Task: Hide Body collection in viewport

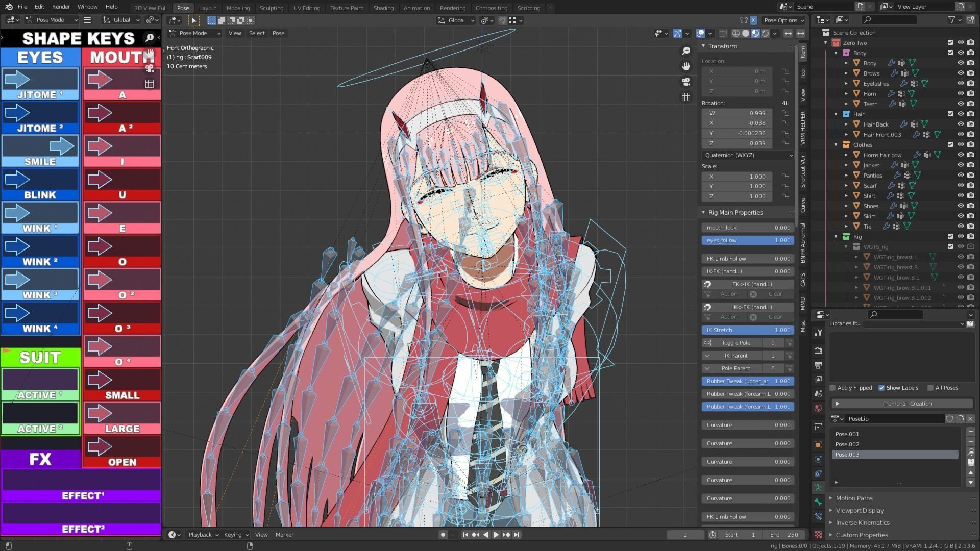Action: tap(960, 53)
